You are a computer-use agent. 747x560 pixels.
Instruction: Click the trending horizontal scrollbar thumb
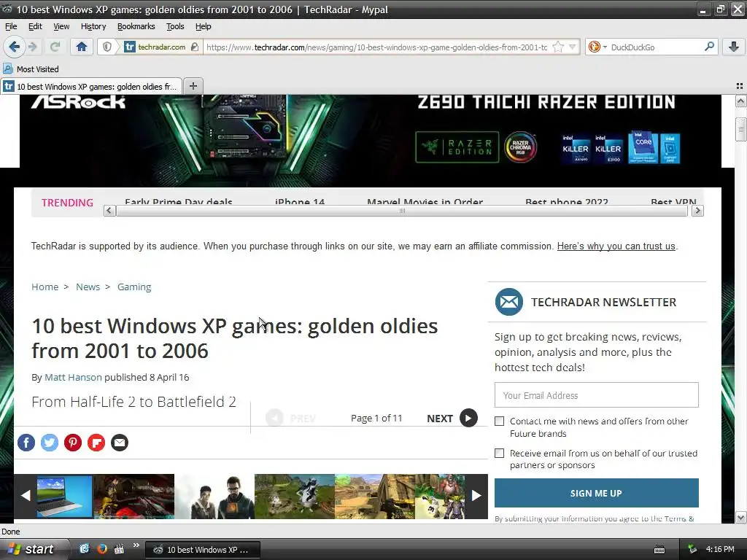coord(402,211)
